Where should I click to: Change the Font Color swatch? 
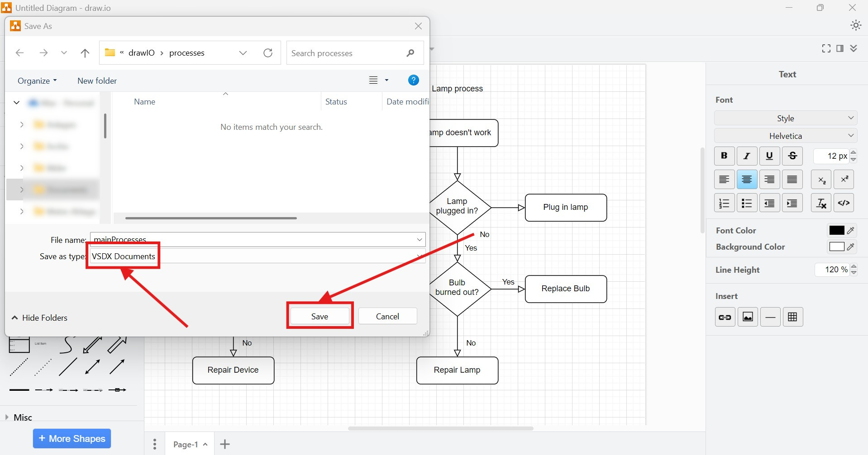coord(835,230)
